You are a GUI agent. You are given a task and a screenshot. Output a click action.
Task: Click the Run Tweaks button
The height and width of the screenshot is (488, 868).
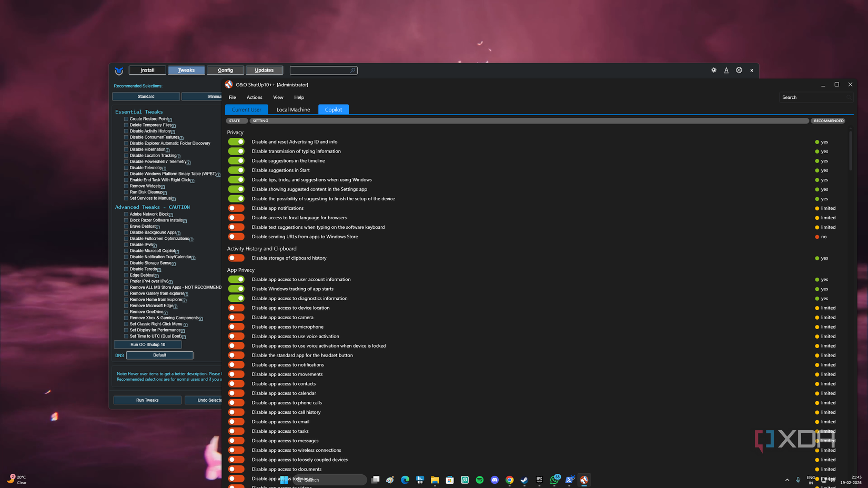(147, 400)
